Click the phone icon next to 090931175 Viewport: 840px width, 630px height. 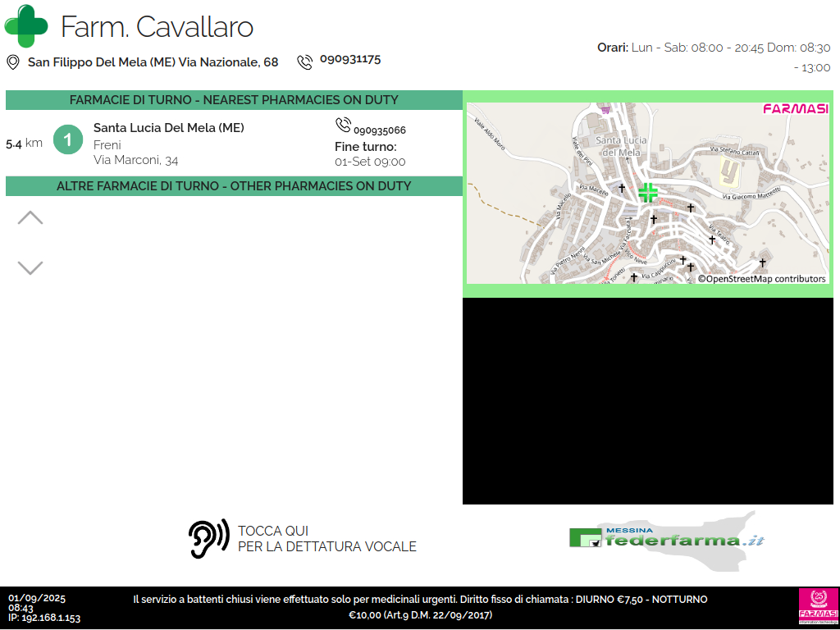pos(305,62)
